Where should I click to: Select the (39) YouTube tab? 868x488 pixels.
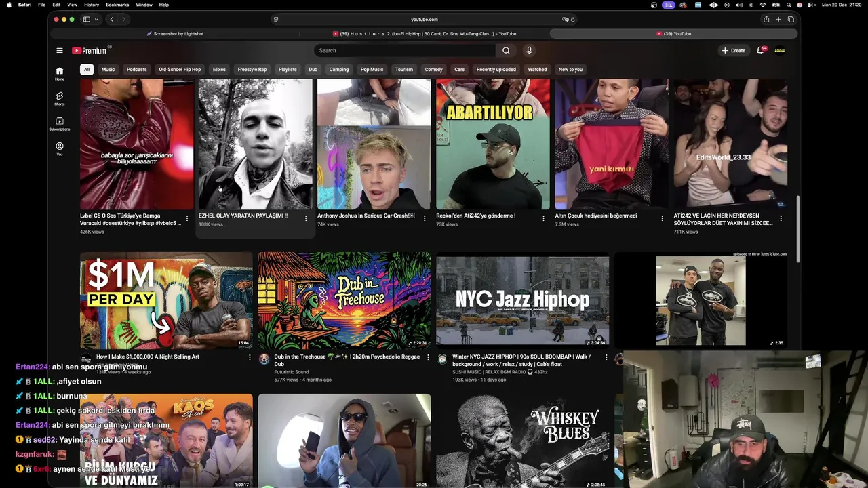click(673, 33)
